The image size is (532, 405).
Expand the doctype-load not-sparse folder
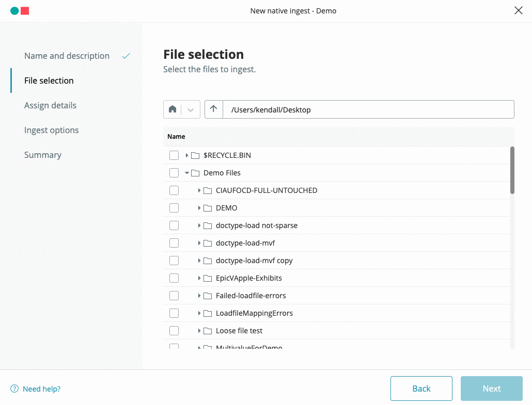coord(199,225)
